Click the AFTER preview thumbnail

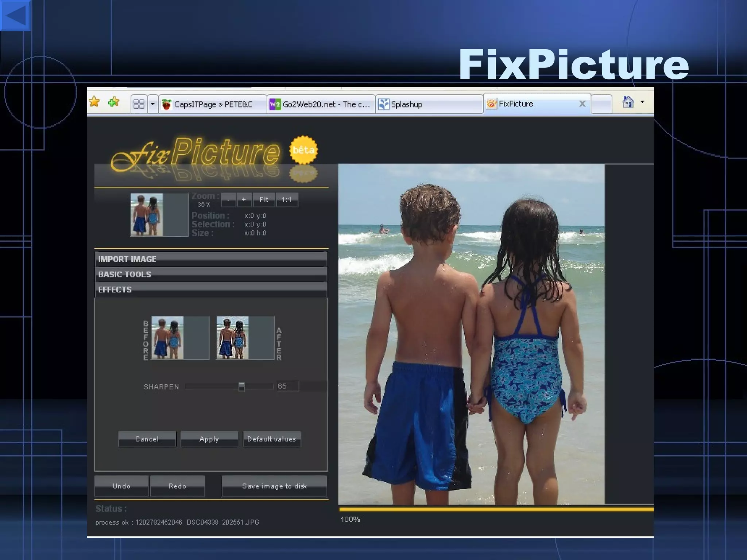coord(245,338)
